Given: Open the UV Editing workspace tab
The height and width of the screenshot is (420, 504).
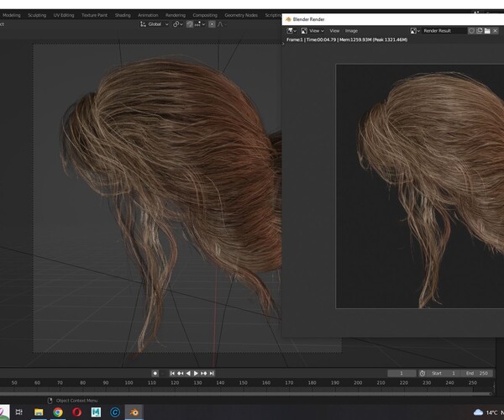Looking at the screenshot, I should coord(64,15).
